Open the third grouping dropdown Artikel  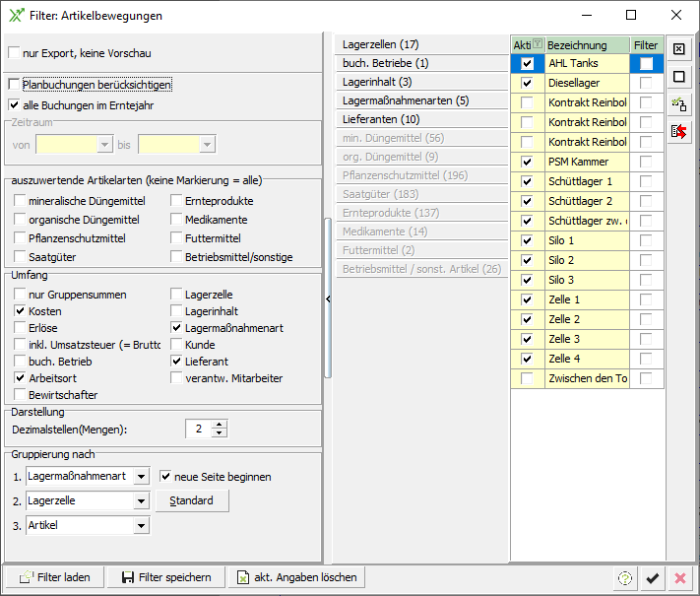pos(141,526)
